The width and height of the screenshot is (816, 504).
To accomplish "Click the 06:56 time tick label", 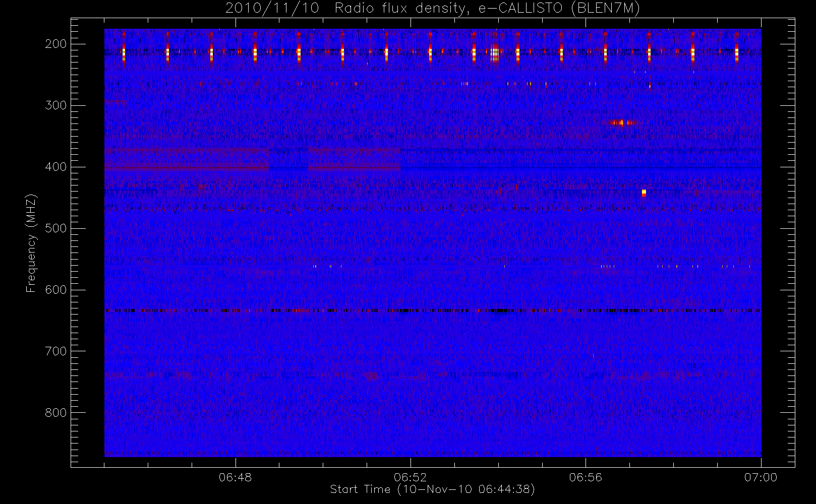I will click(586, 477).
